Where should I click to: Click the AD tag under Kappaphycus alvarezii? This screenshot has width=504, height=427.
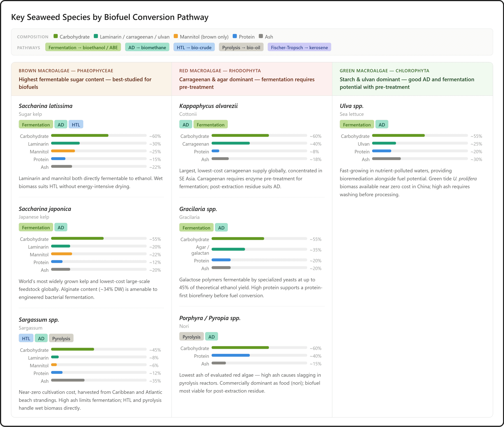click(x=186, y=124)
